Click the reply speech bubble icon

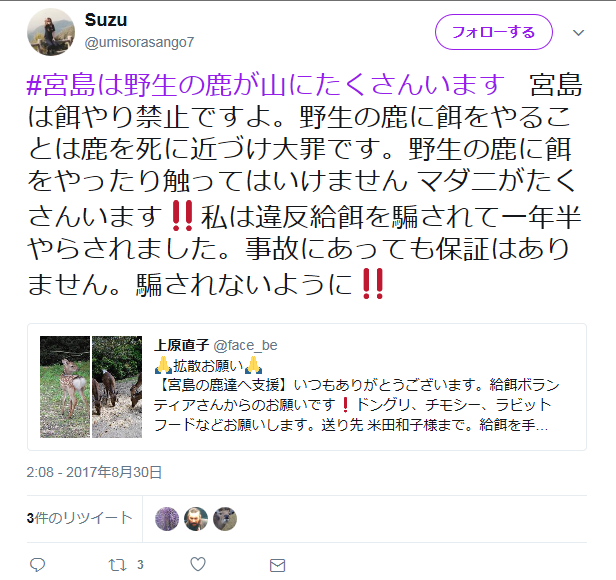click(38, 565)
